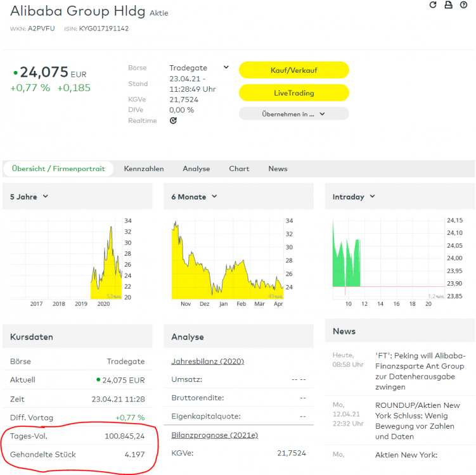Click the Zeit value 23.04.21 11:28
This screenshot has width=476, height=475.
click(118, 399)
